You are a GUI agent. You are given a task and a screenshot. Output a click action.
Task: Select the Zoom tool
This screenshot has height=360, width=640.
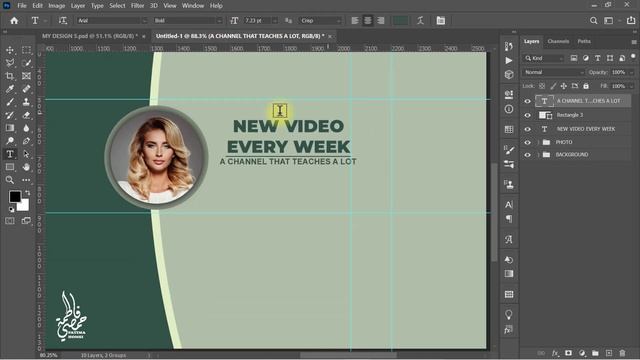click(10, 180)
